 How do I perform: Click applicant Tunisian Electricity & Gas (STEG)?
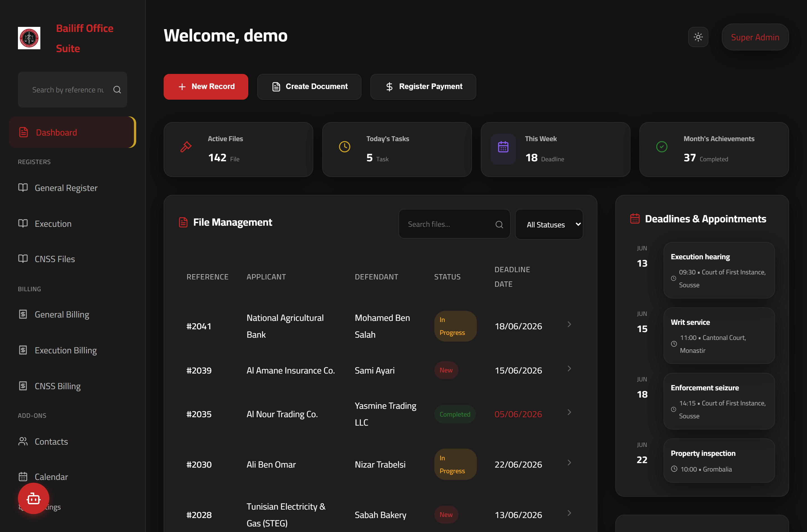pos(286,515)
